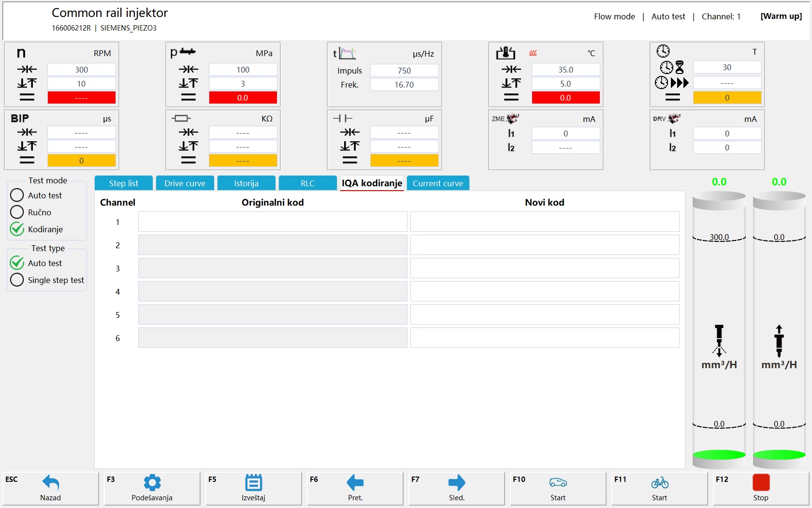Open the Izveštaj report icon
The width and height of the screenshot is (812, 508).
coord(253,483)
